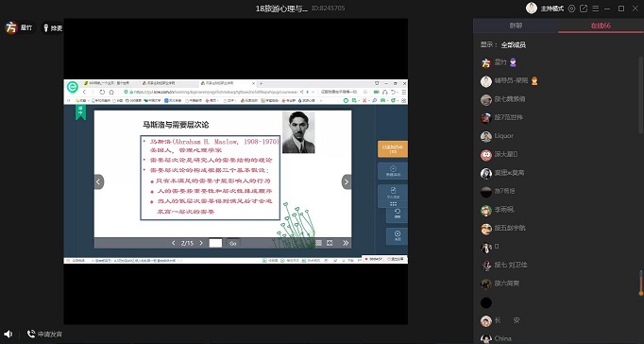
Task: Click Liquor's avatar picture
Action: 486,136
